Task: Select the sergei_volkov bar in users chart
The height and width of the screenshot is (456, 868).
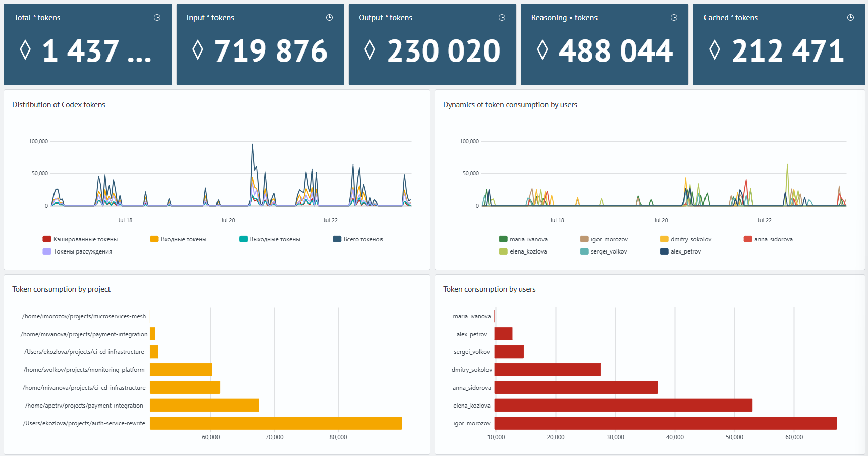Action: 509,352
